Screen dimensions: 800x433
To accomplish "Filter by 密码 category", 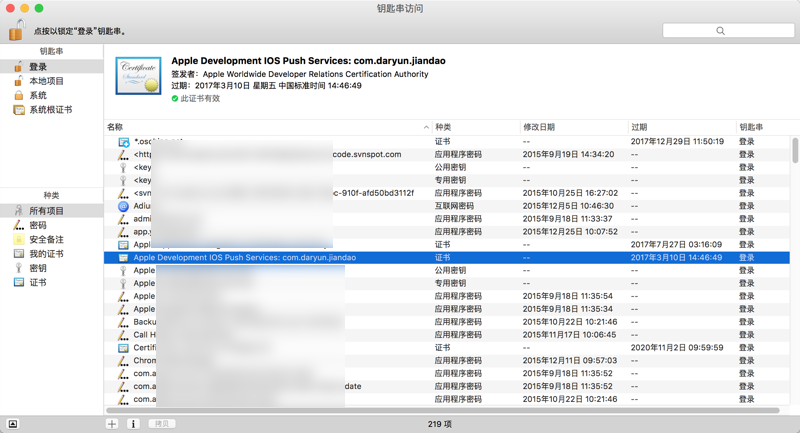I will (x=51, y=225).
